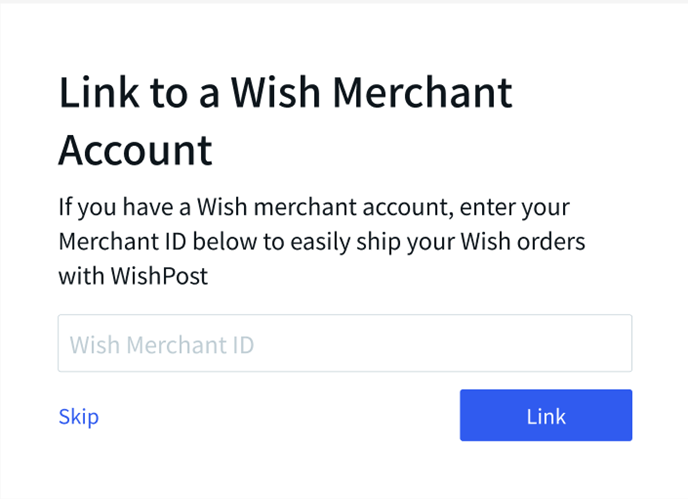Click the blue Link button

pos(546,415)
